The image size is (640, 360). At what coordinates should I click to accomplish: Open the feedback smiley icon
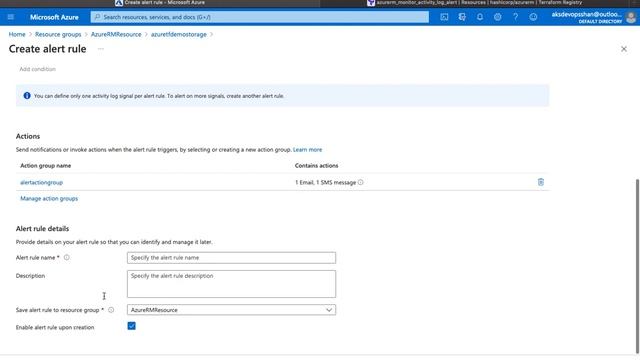pyautogui.click(x=533, y=17)
